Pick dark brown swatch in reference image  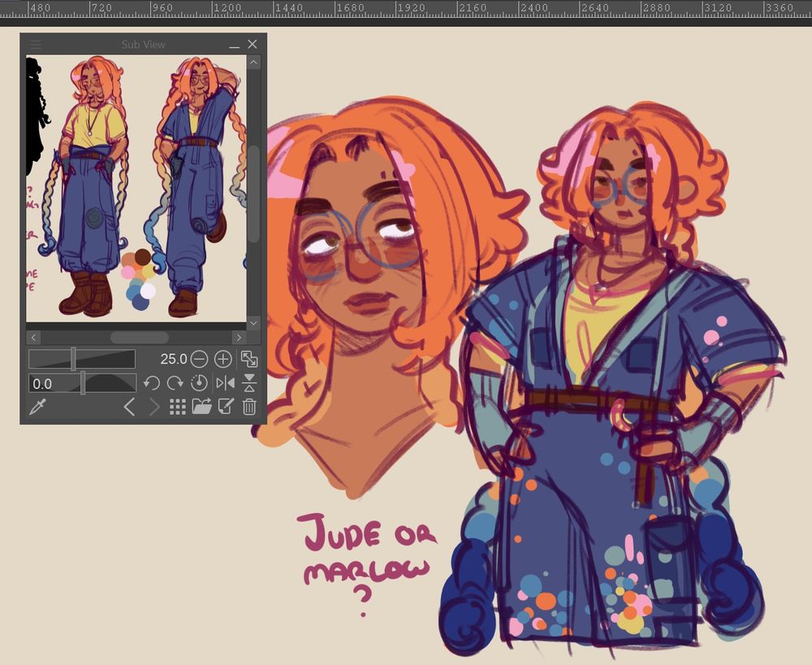tap(142, 257)
